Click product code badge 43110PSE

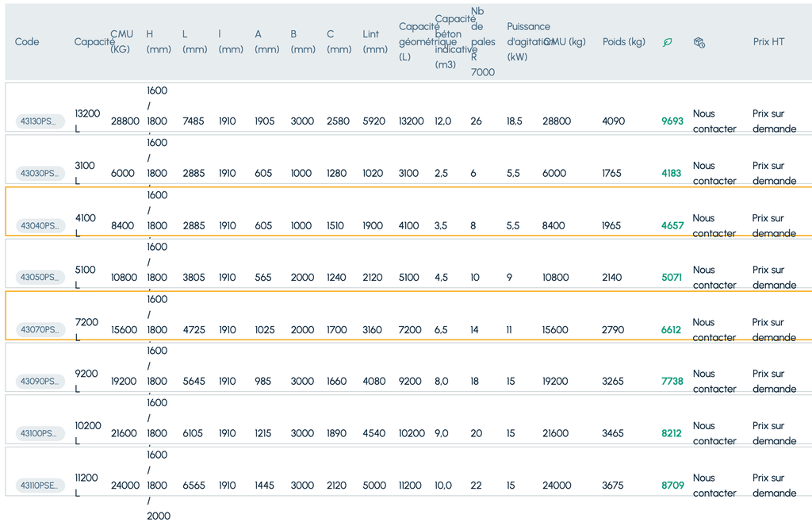tap(40, 485)
